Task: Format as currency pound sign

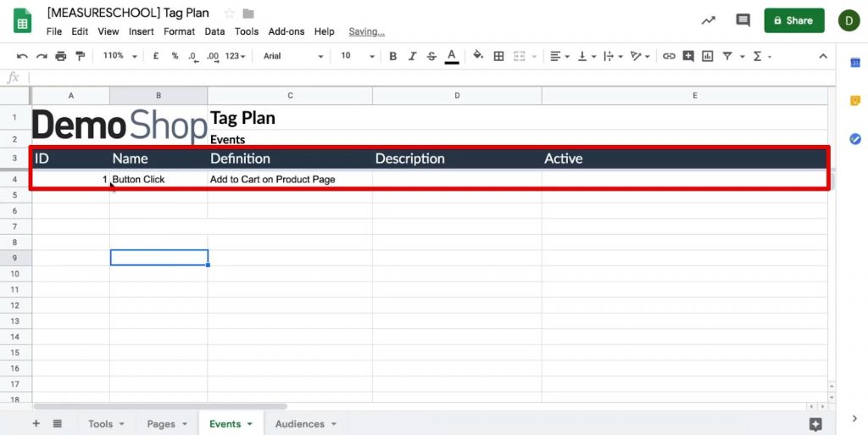Action: coord(156,56)
